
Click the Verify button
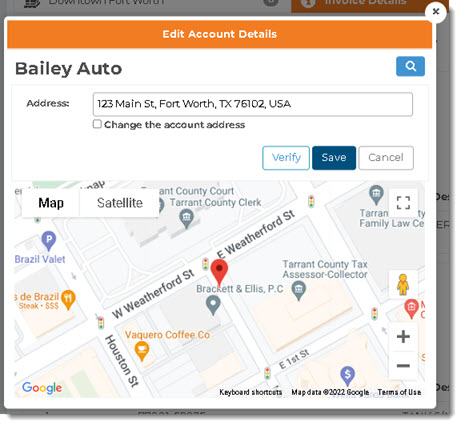(x=286, y=158)
